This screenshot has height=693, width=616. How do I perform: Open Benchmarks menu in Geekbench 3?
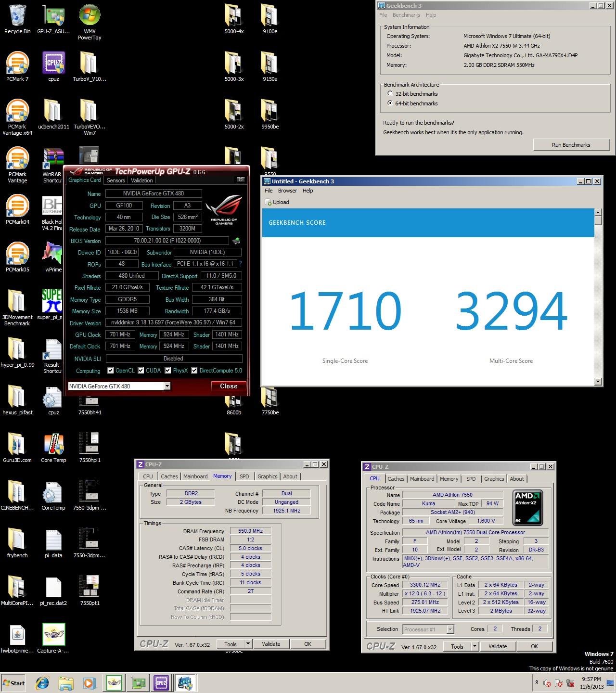(x=407, y=15)
